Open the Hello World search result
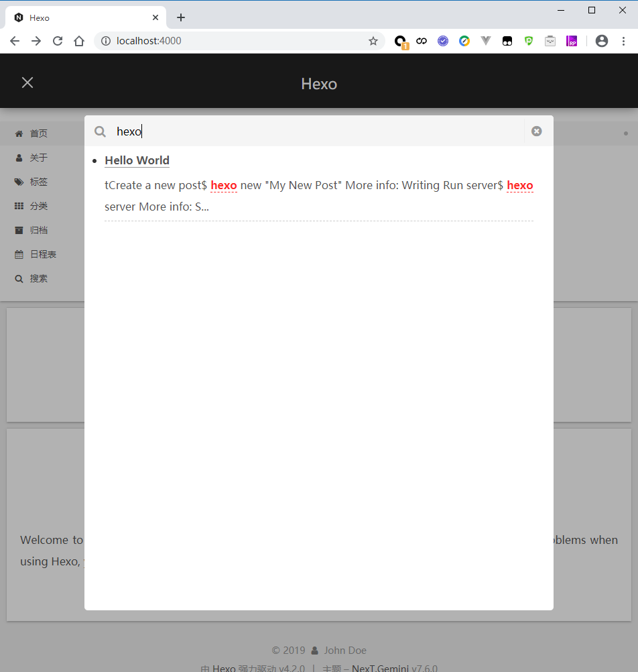The image size is (638, 672). coord(137,160)
